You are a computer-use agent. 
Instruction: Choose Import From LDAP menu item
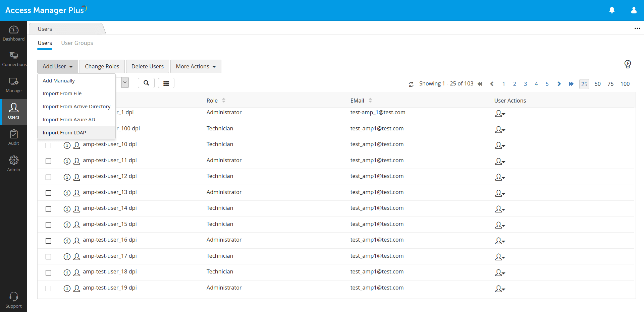[64, 133]
